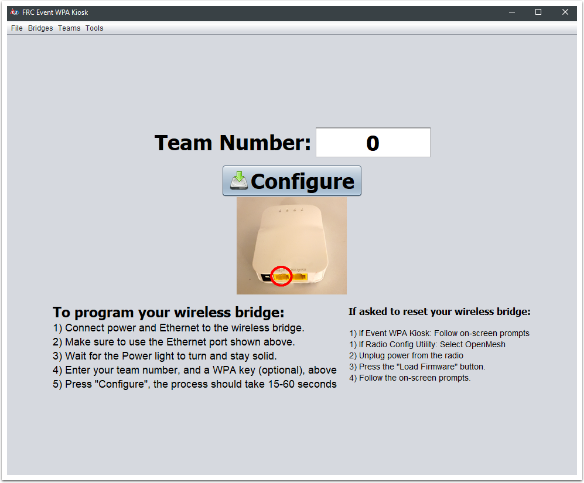This screenshot has width=584, height=483.
Task: Click step "Make sure to use the Ethernet port"
Action: 174,342
